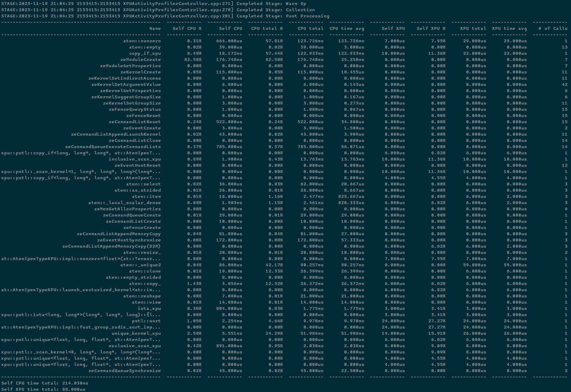The width and height of the screenshot is (571, 392).
Task: Click the 'Self CPU %' column header
Action: point(187,29)
